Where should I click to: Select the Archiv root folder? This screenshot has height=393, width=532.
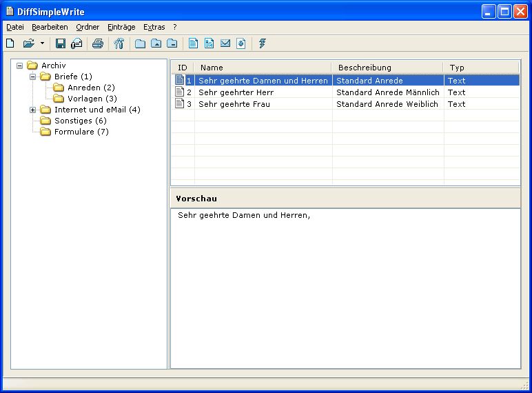pos(53,65)
